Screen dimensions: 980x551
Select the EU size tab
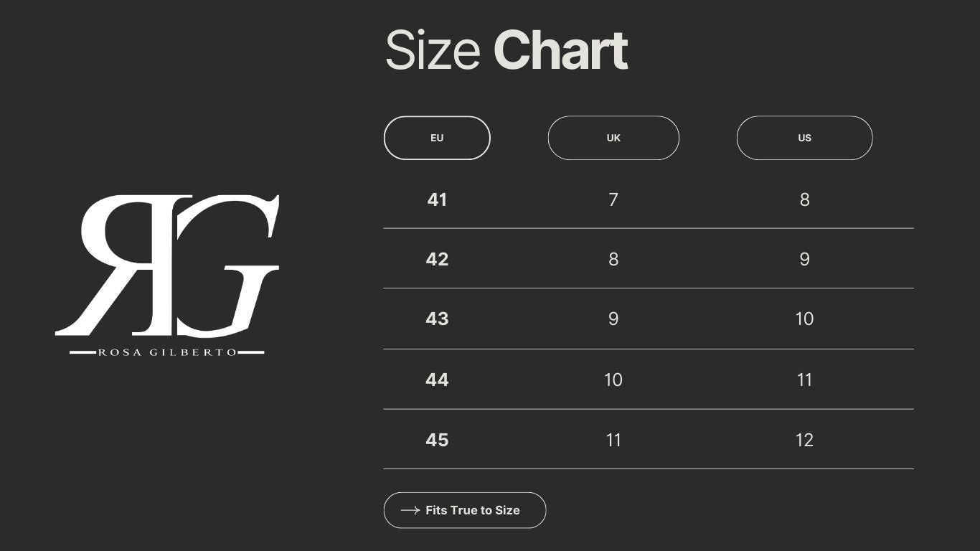click(437, 138)
